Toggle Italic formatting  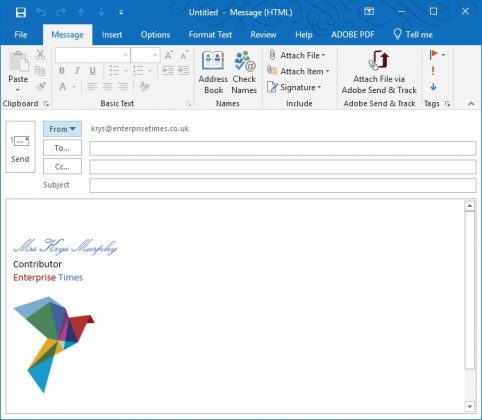coord(77,71)
